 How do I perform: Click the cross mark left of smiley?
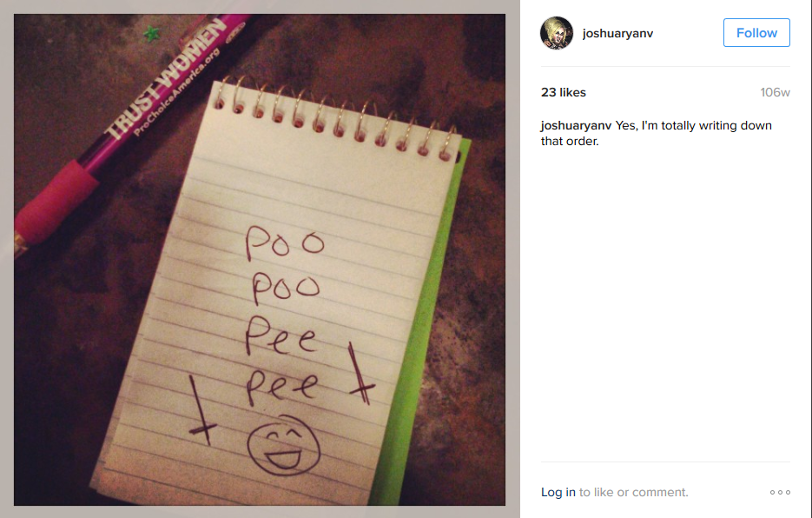(201, 411)
